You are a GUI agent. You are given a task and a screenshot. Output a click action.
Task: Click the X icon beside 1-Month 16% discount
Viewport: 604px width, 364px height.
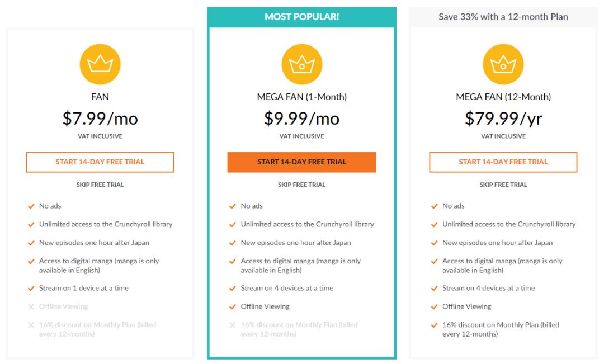click(x=233, y=325)
